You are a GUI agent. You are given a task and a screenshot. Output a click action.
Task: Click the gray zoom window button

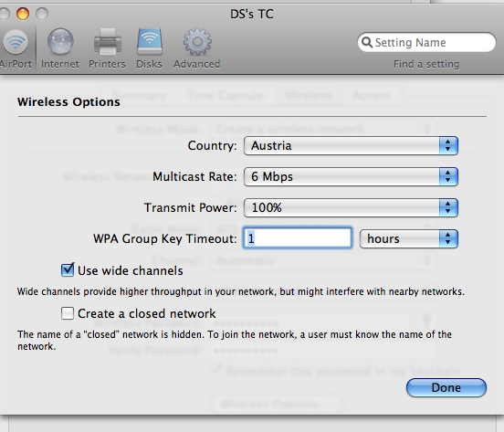[x=42, y=14]
